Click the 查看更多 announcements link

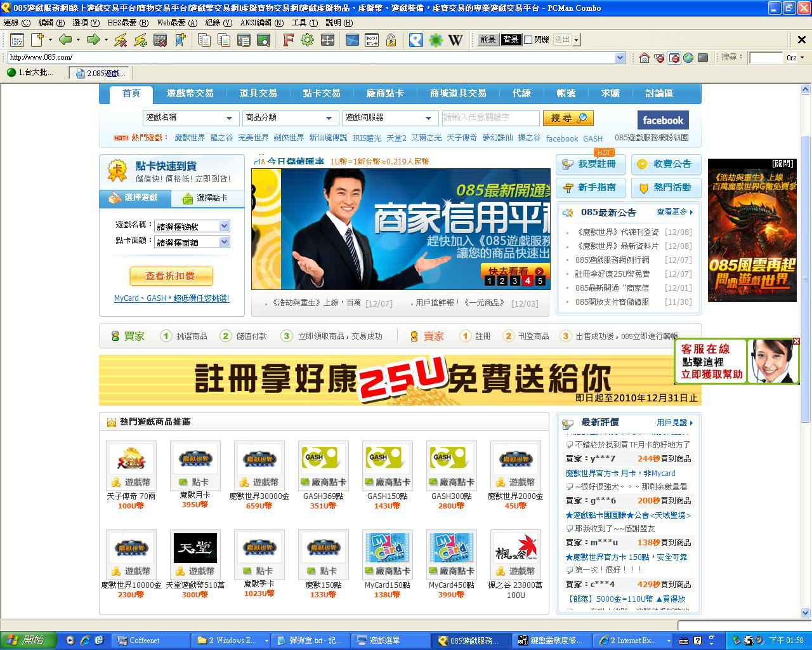point(675,212)
